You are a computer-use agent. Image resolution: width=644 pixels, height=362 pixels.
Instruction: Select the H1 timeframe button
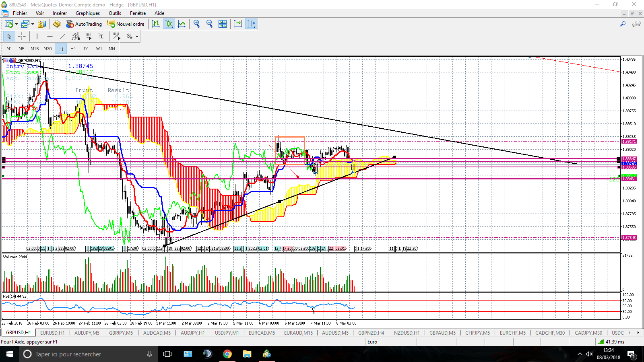click(61, 49)
